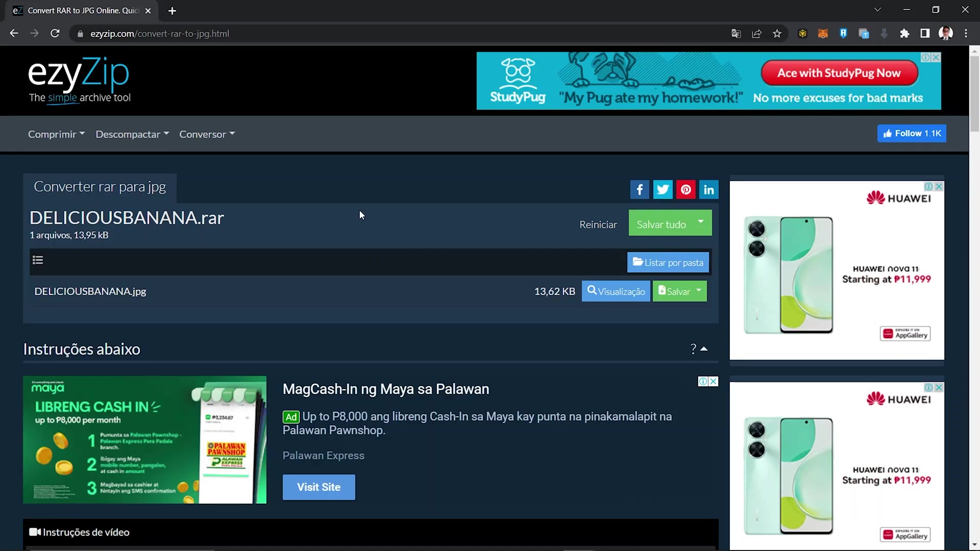The width and height of the screenshot is (980, 551).
Task: Click browser forward arrow
Action: (x=34, y=34)
